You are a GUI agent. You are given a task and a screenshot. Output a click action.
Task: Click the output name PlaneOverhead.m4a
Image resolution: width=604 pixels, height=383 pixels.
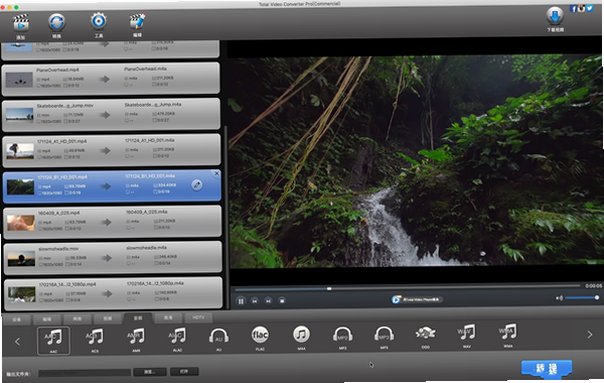[145, 69]
